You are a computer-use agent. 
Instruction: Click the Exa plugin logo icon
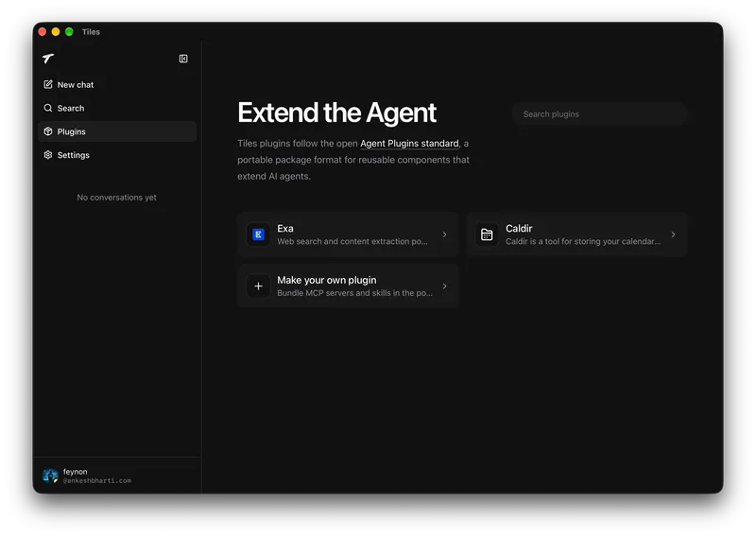pyautogui.click(x=258, y=234)
